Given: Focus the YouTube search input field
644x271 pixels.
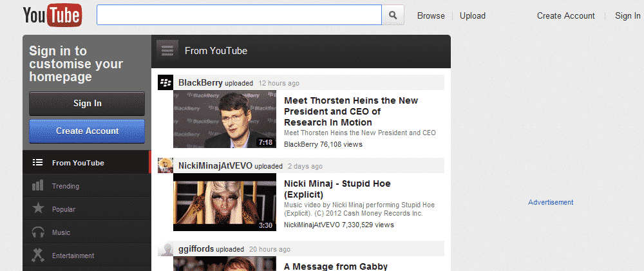Looking at the screenshot, I should click(x=238, y=15).
